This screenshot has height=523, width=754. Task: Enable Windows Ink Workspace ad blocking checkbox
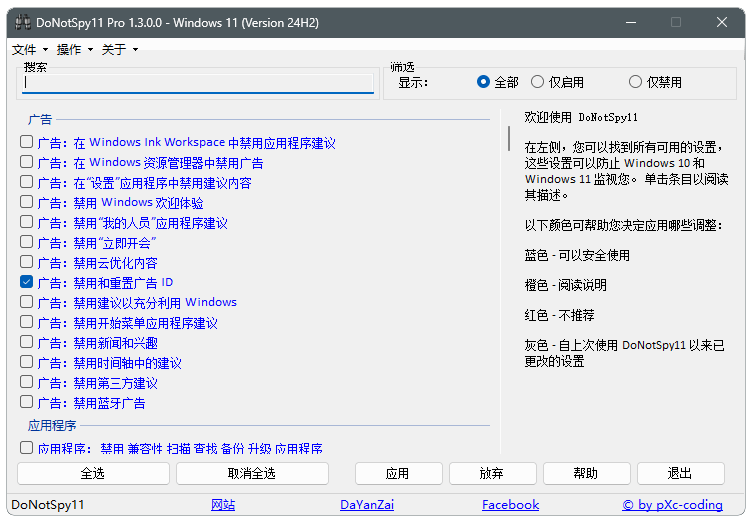click(x=27, y=142)
